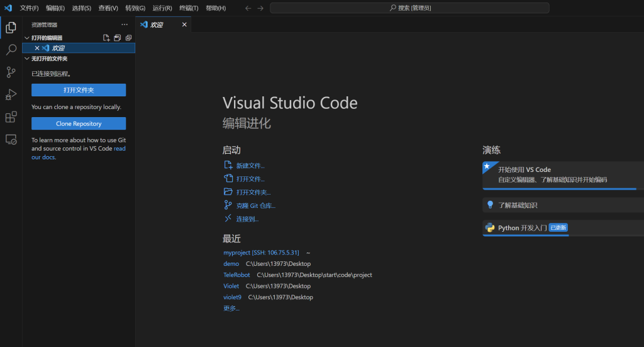Open the 查看(V) menu
Screen dimensions: 644x347
pyautogui.click(x=108, y=8)
